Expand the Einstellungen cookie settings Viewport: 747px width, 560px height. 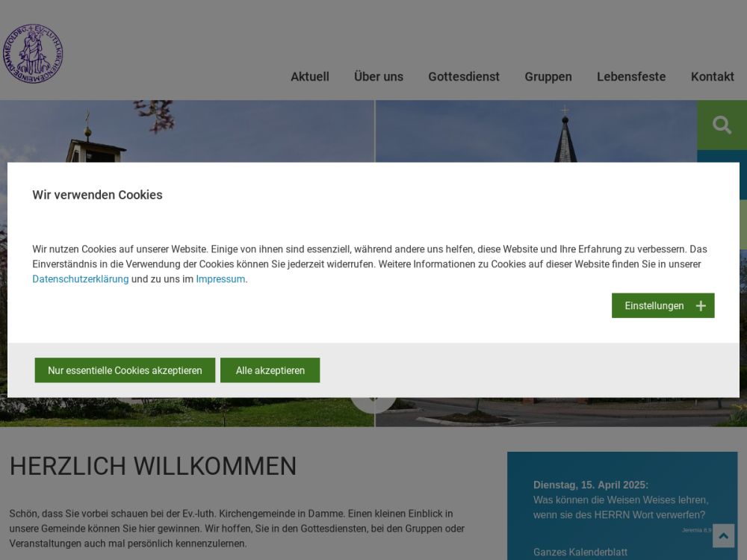tap(663, 305)
